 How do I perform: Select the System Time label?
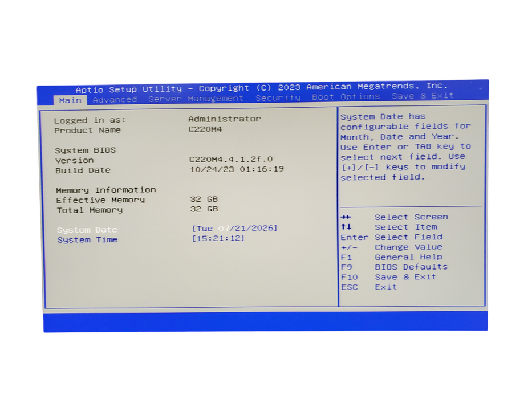tap(87, 239)
